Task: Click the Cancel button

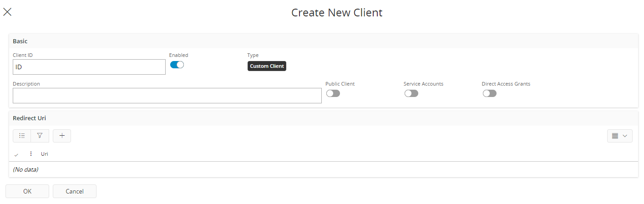Action: coord(74,191)
